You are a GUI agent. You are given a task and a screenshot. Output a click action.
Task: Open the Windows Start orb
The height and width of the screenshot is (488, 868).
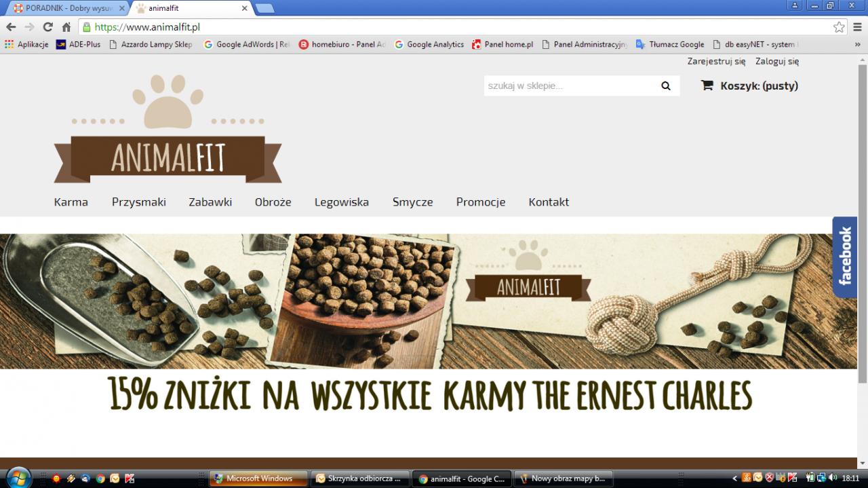click(x=18, y=477)
